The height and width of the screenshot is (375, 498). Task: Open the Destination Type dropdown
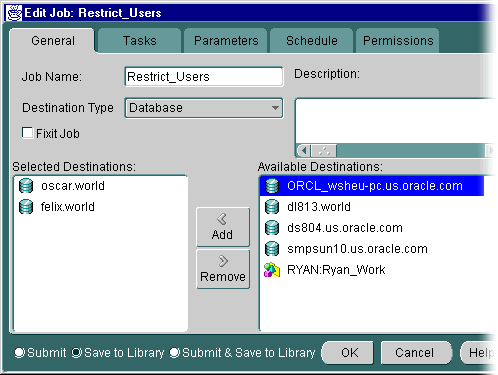coord(204,108)
